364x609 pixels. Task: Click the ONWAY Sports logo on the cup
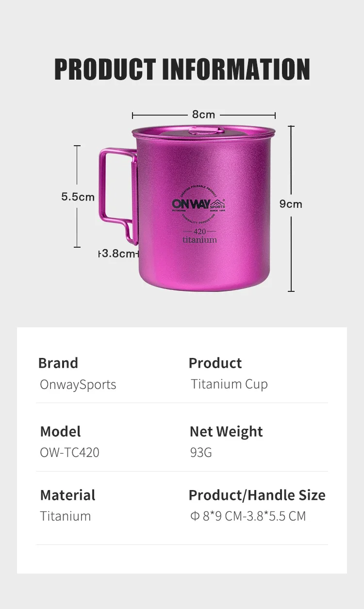click(199, 204)
